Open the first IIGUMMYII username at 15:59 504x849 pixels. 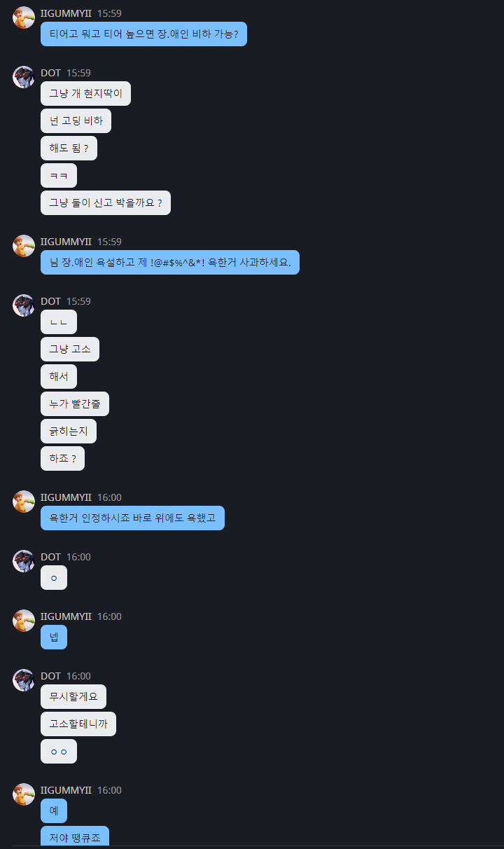[66, 13]
